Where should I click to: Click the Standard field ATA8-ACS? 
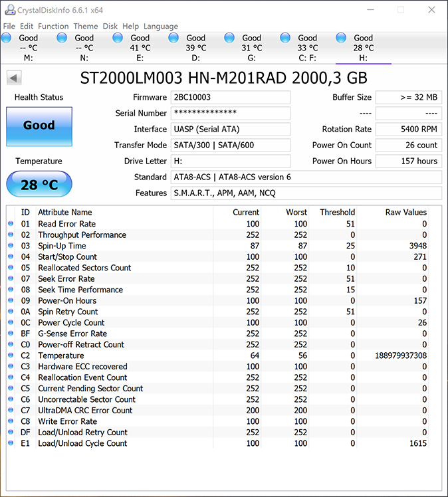[306, 177]
